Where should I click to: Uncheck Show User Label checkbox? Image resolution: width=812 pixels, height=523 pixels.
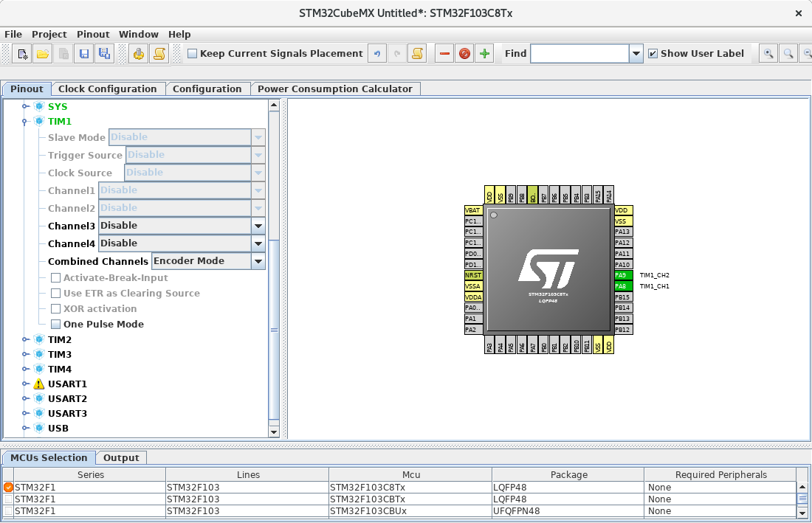(653, 53)
